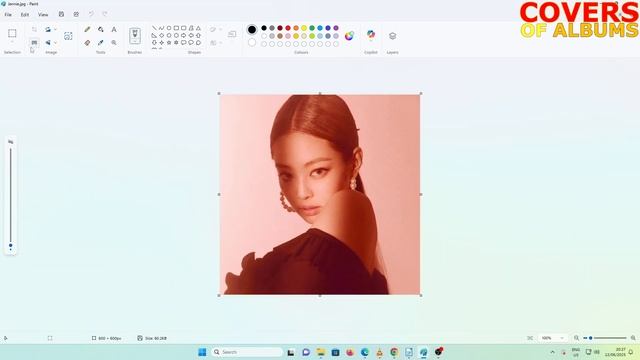Click the taskbar Search box
Image resolution: width=640 pixels, height=360 pixels.
point(247,352)
